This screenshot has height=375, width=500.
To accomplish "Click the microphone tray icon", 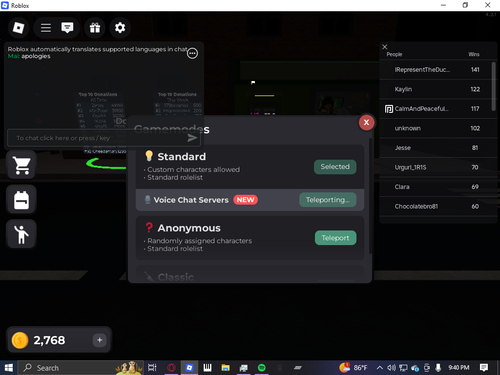I will point(438,368).
